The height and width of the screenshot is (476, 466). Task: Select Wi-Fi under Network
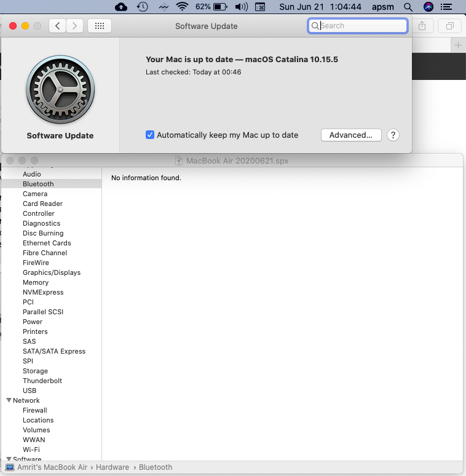[x=31, y=450]
